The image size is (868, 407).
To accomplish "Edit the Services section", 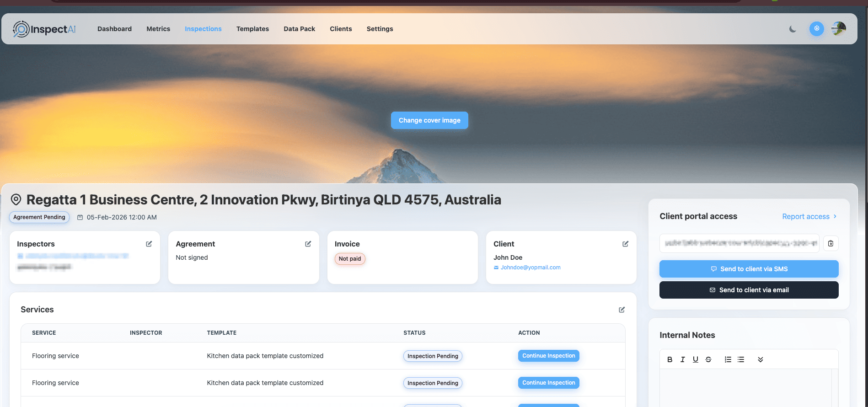I will [x=622, y=310].
